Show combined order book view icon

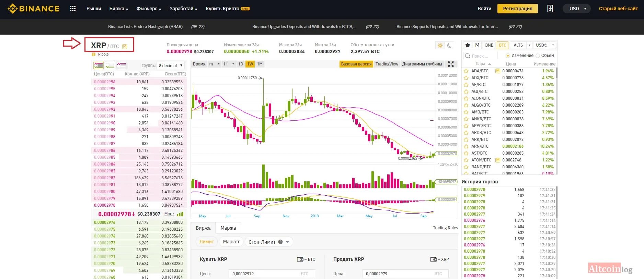pyautogui.click(x=99, y=65)
